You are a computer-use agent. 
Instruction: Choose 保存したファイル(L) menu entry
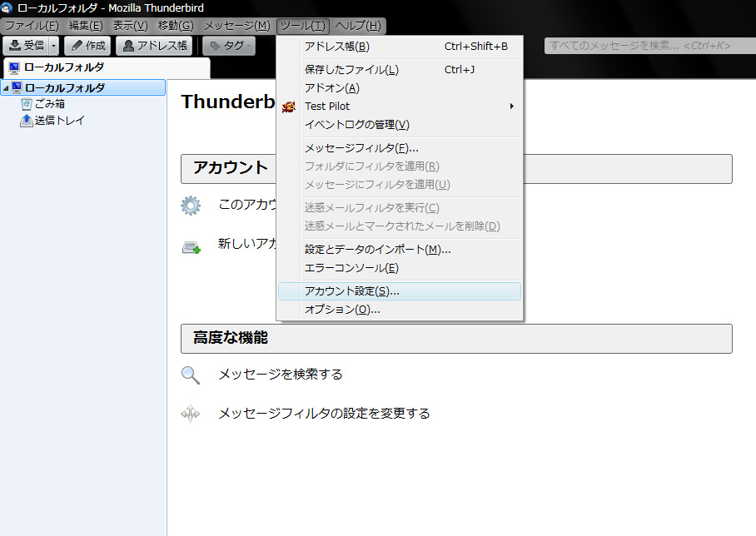400,70
